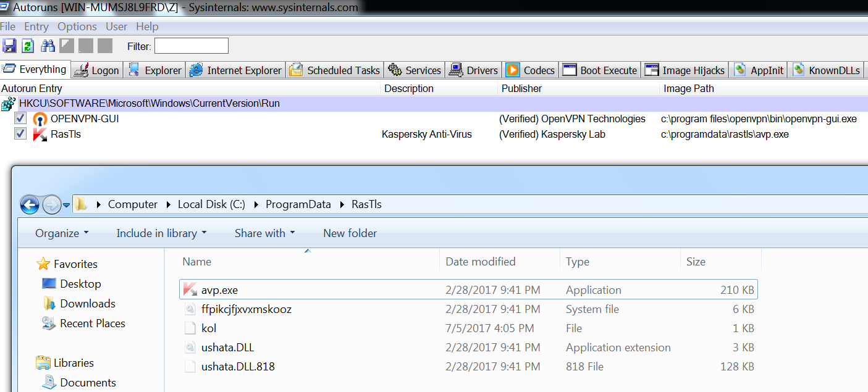Open the Help menu
The image size is (868, 392).
click(148, 27)
